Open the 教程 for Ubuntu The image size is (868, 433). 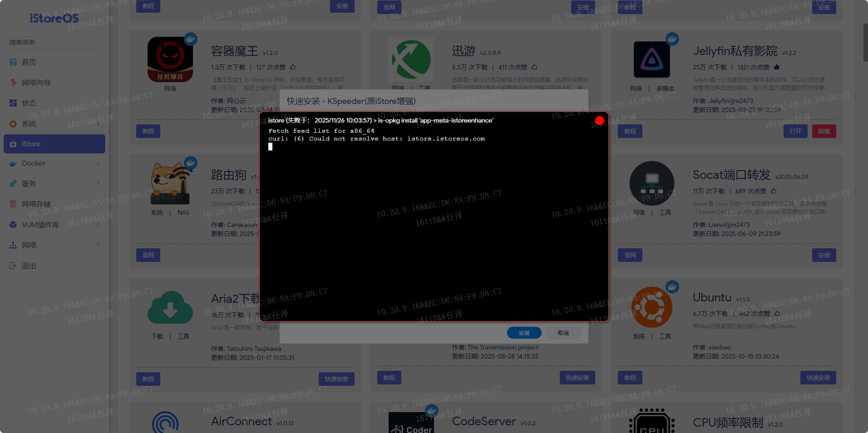pos(630,378)
